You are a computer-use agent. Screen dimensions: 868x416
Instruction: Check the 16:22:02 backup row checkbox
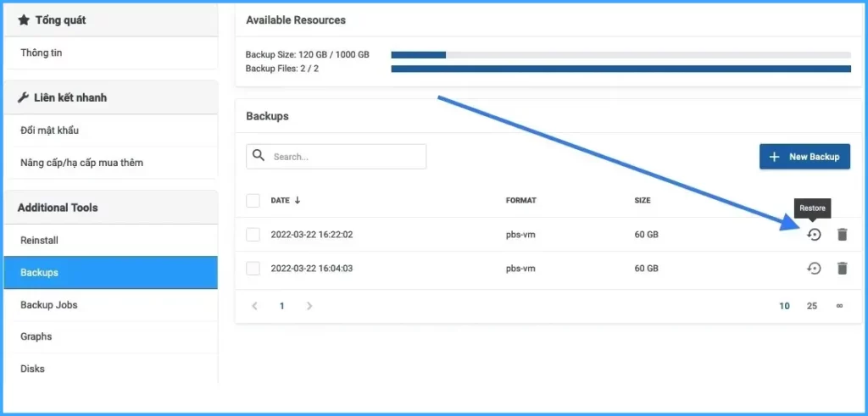coord(253,235)
